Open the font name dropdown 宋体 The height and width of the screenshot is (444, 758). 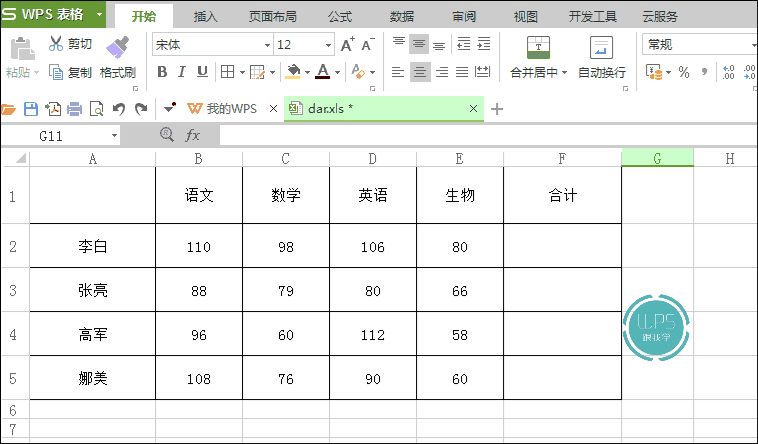[x=267, y=45]
